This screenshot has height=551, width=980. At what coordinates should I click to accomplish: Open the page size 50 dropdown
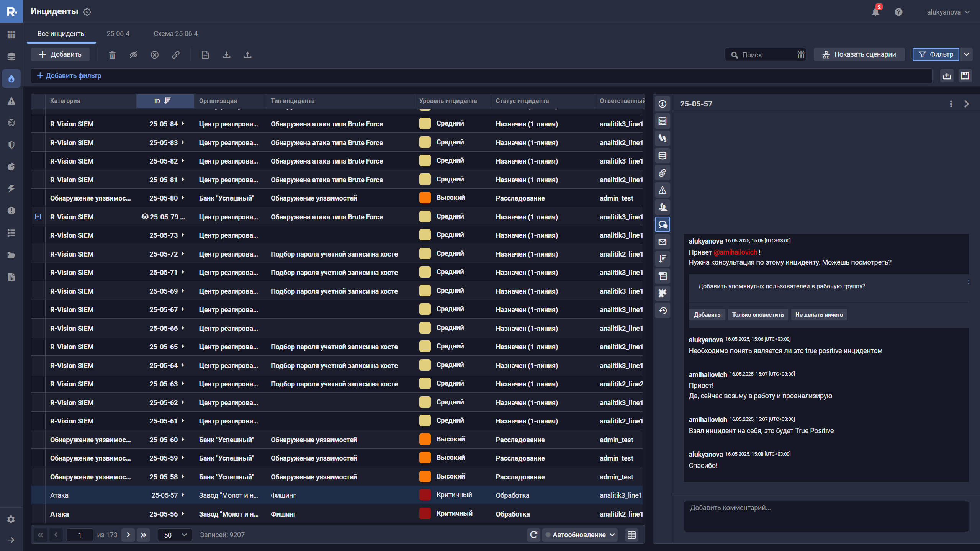tap(175, 535)
